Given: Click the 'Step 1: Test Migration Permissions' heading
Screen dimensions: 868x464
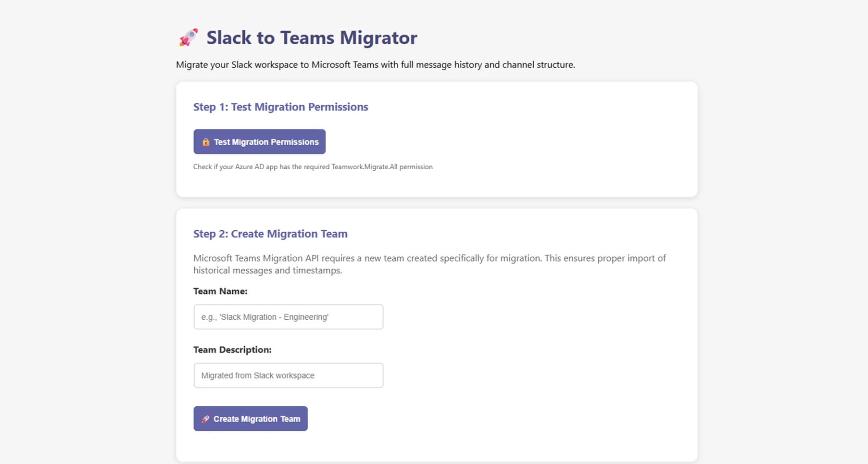Looking at the screenshot, I should coord(280,107).
